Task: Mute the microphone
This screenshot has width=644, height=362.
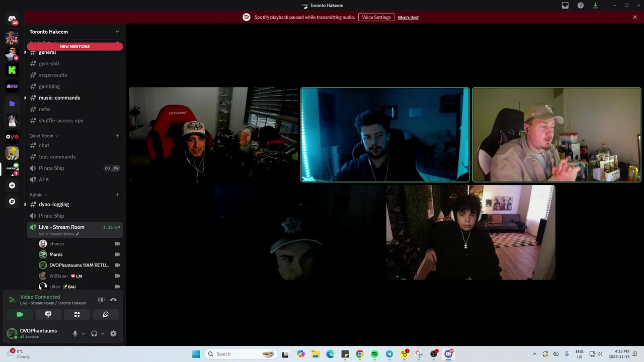Action: (75, 333)
